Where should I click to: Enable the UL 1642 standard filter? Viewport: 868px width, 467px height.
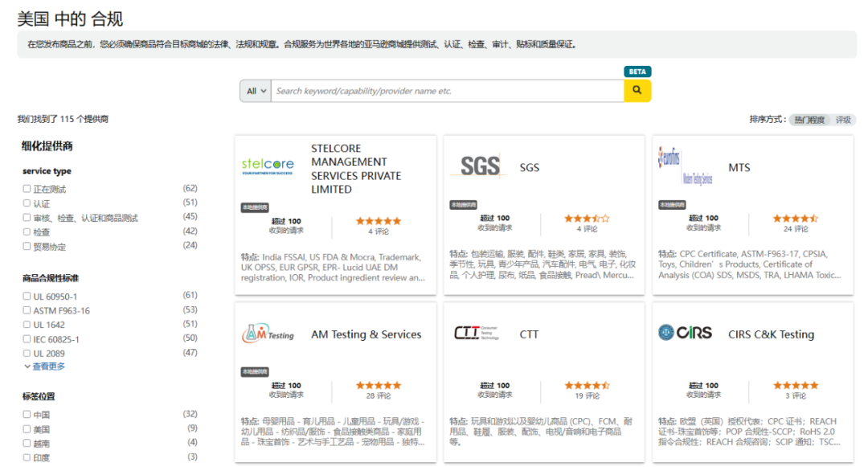pyautogui.click(x=27, y=324)
